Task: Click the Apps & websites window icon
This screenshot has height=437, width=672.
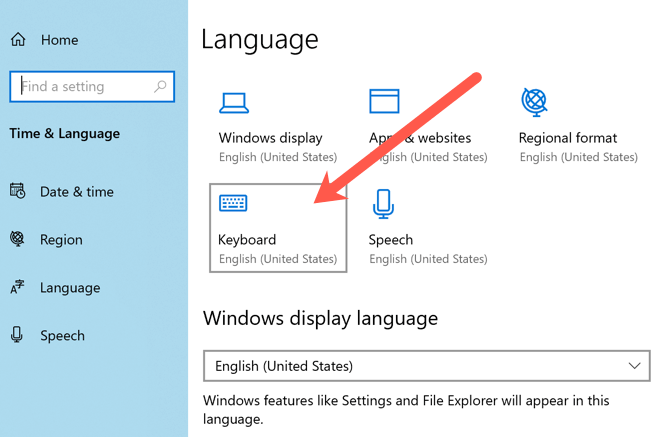Action: pyautogui.click(x=384, y=102)
